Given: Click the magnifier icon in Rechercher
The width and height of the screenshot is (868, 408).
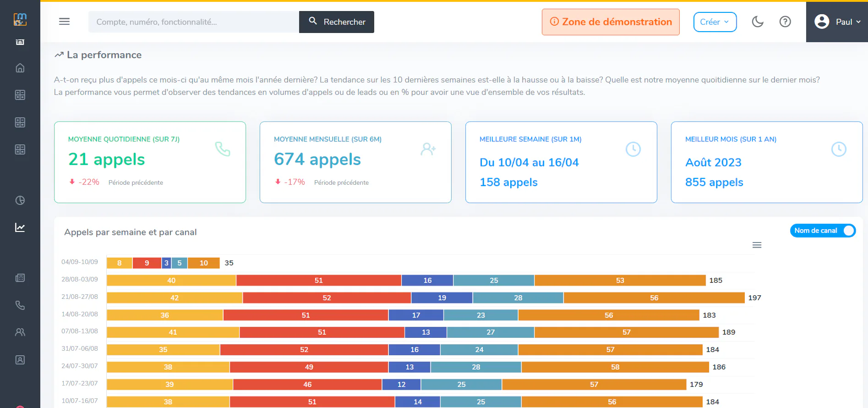Looking at the screenshot, I should [313, 21].
